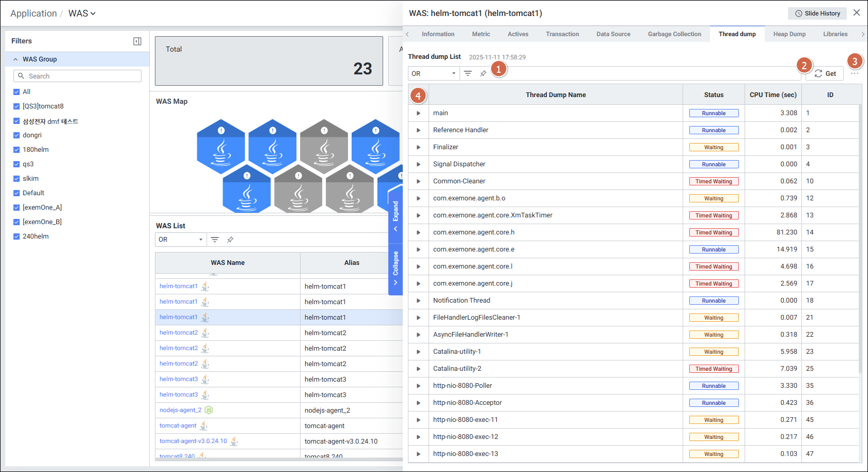The height and width of the screenshot is (472, 868).
Task: Toggle the dongri group checkbox
Action: coord(17,135)
